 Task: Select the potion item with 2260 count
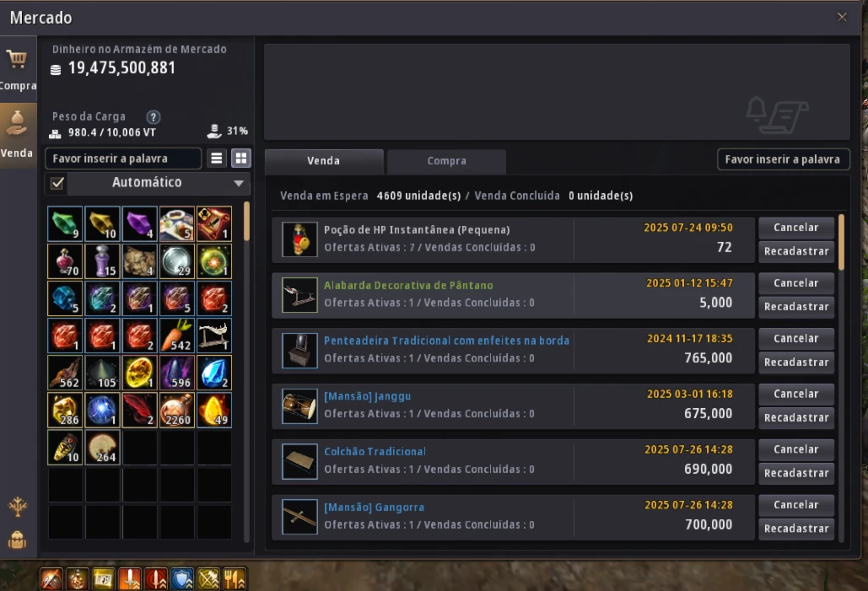(176, 410)
